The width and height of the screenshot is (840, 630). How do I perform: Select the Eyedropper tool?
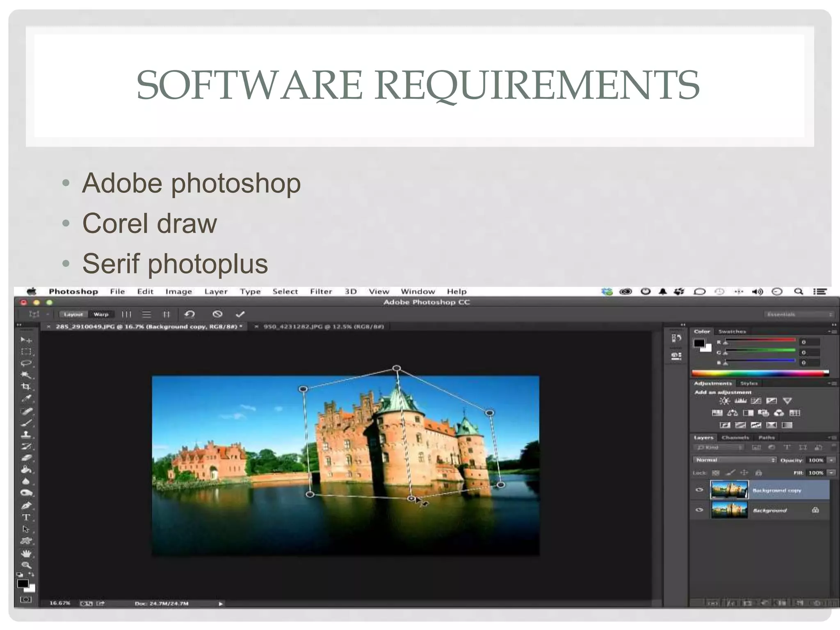[26, 398]
